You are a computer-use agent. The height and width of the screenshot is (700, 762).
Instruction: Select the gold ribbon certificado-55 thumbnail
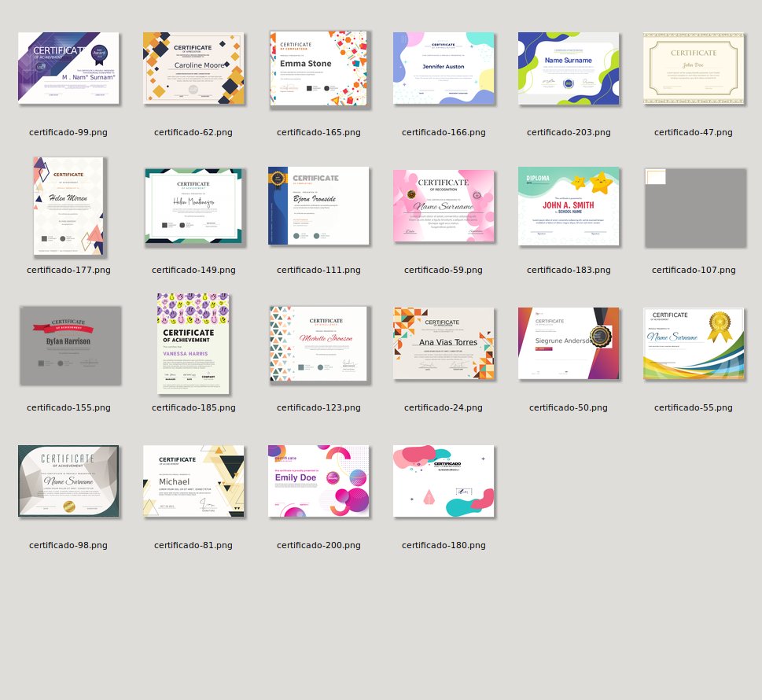(x=693, y=344)
